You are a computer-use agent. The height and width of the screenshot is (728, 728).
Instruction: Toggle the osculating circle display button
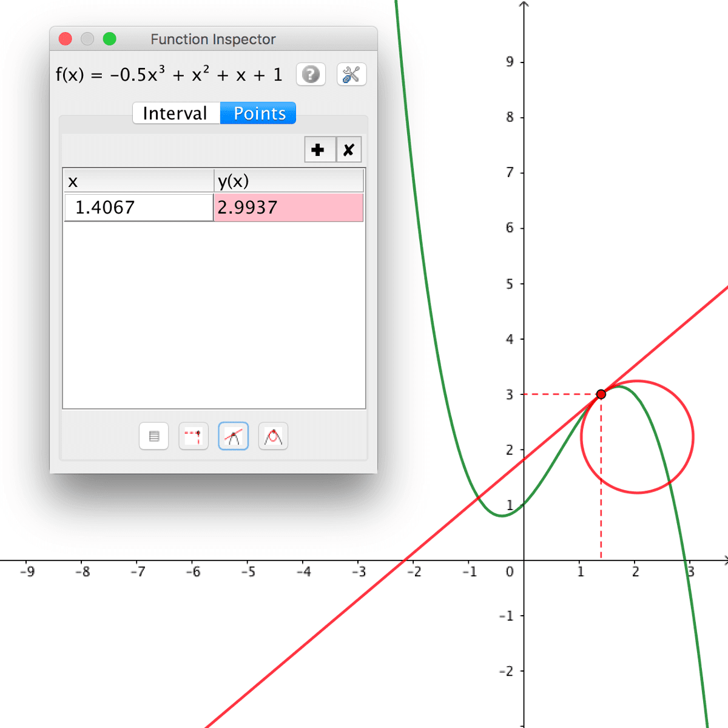point(274,436)
